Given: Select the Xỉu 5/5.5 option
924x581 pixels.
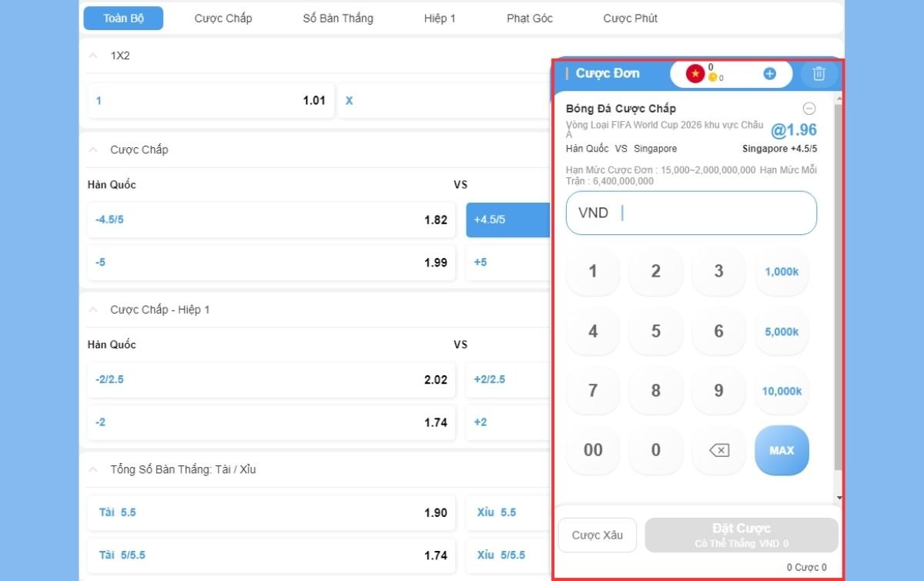Looking at the screenshot, I should coord(509,556).
